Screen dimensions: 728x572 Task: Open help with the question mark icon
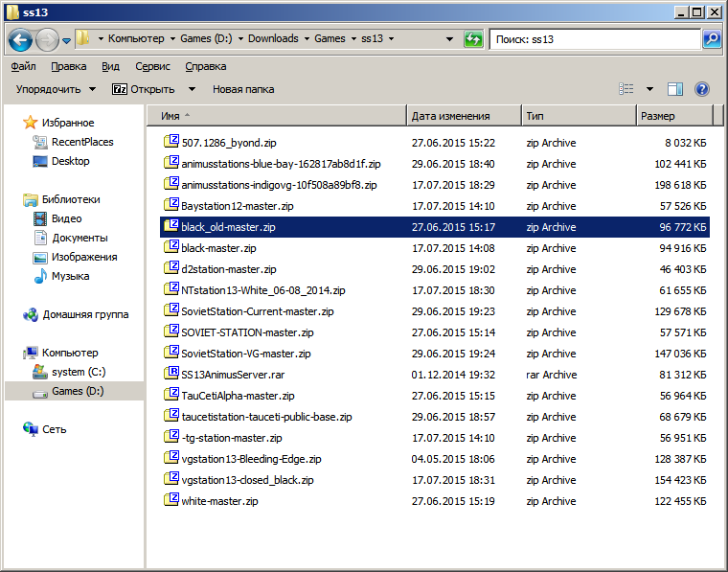point(701,89)
